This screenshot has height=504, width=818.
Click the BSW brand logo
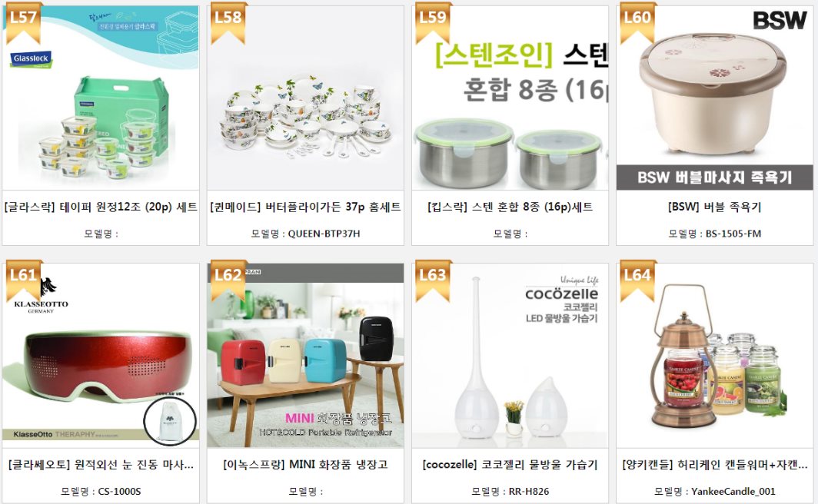[x=780, y=20]
